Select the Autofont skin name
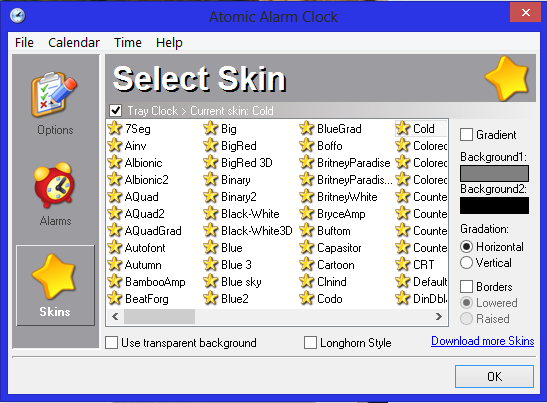Screen dimensions: 547x403 pos(145,248)
